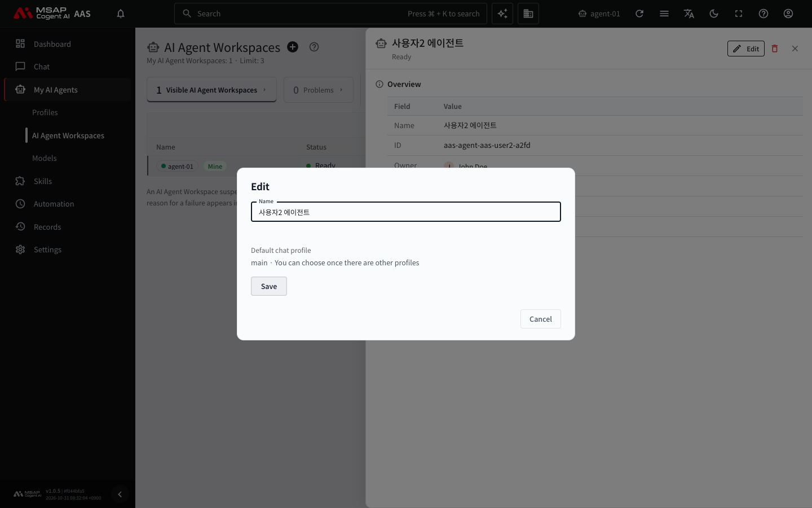812x508 pixels.
Task: Collapse the sidebar with chevron button
Action: [x=120, y=494]
